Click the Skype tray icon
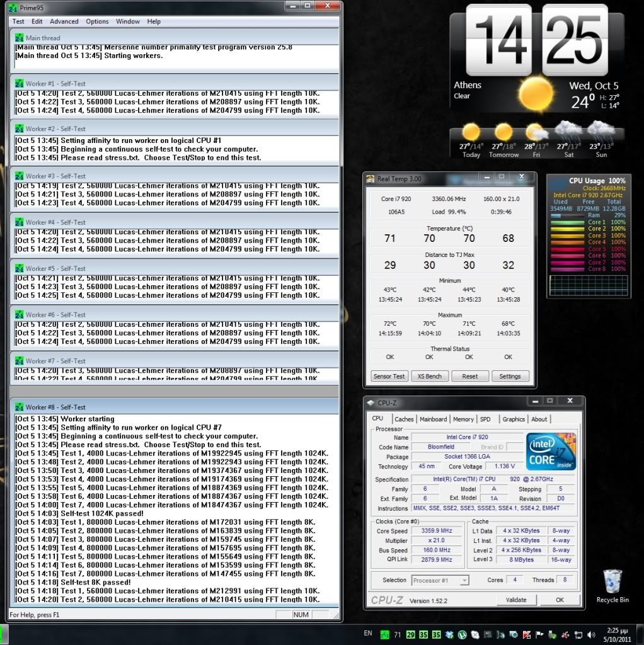Image resolution: width=644 pixels, height=645 pixels. point(475,635)
